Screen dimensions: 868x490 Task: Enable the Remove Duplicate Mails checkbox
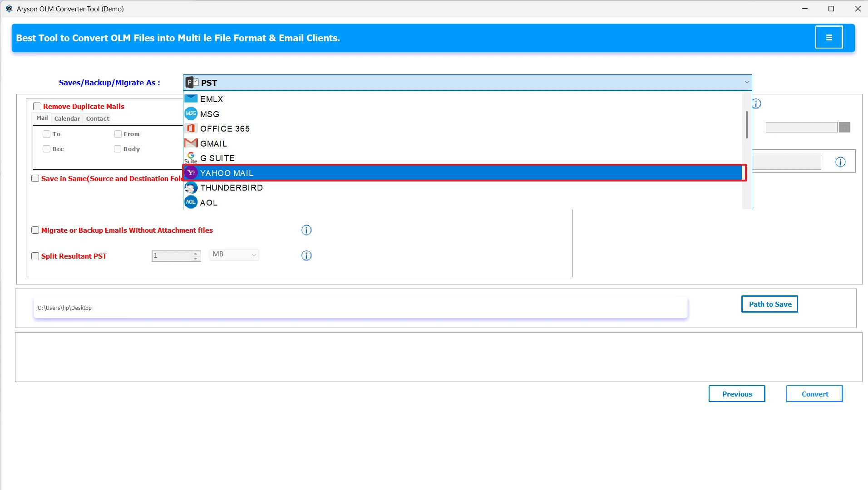tap(37, 106)
